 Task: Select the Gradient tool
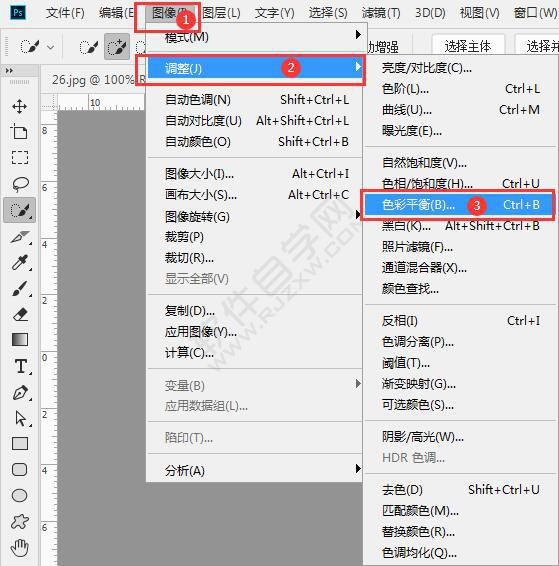click(x=20, y=340)
